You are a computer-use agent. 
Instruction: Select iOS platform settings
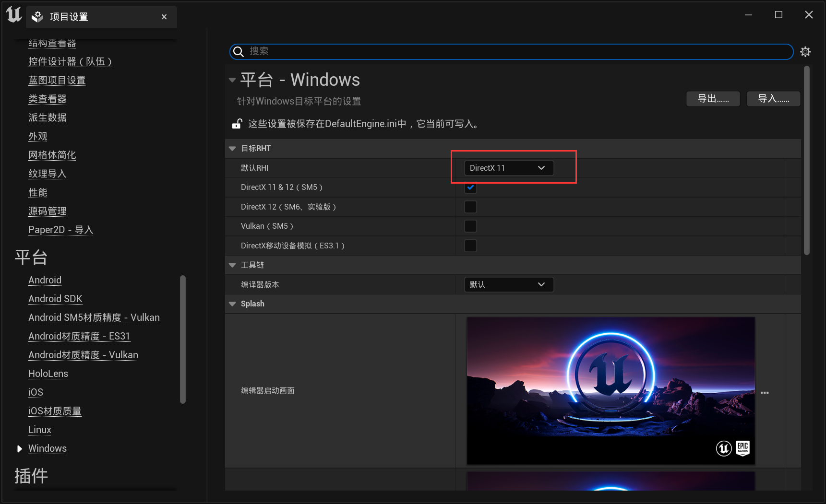36,392
